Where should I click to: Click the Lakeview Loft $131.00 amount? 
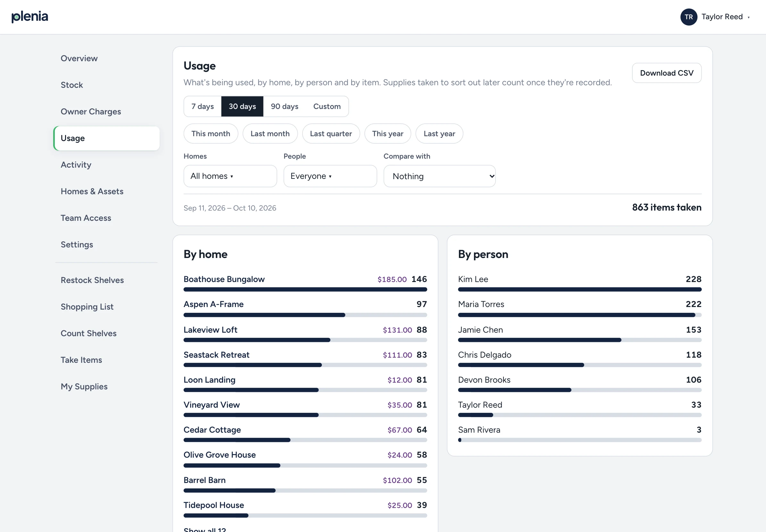click(x=397, y=330)
